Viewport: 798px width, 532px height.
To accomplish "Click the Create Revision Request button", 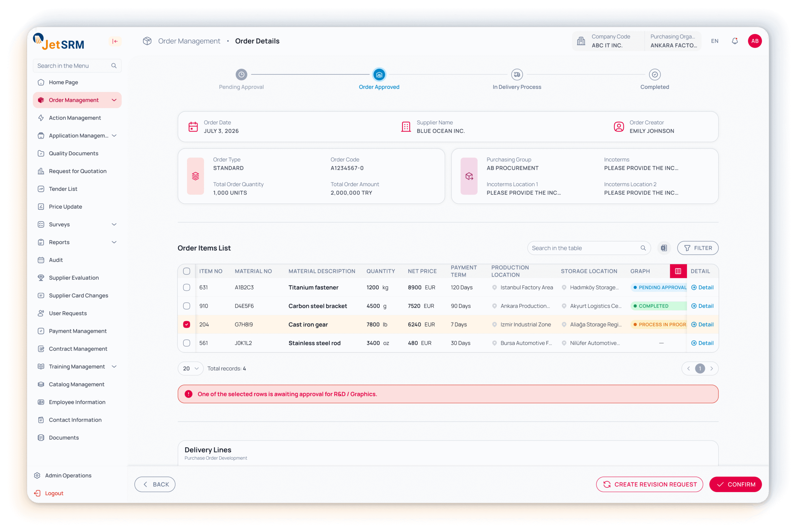I will click(x=649, y=484).
